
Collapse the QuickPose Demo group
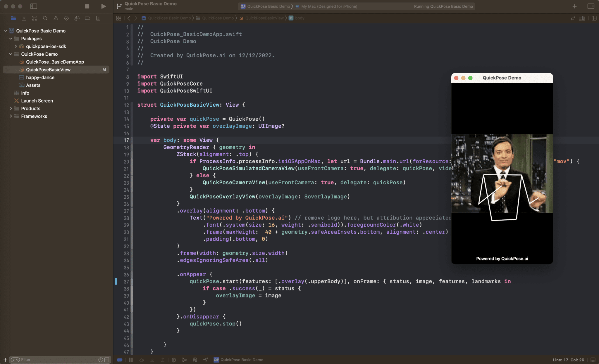pyautogui.click(x=11, y=54)
